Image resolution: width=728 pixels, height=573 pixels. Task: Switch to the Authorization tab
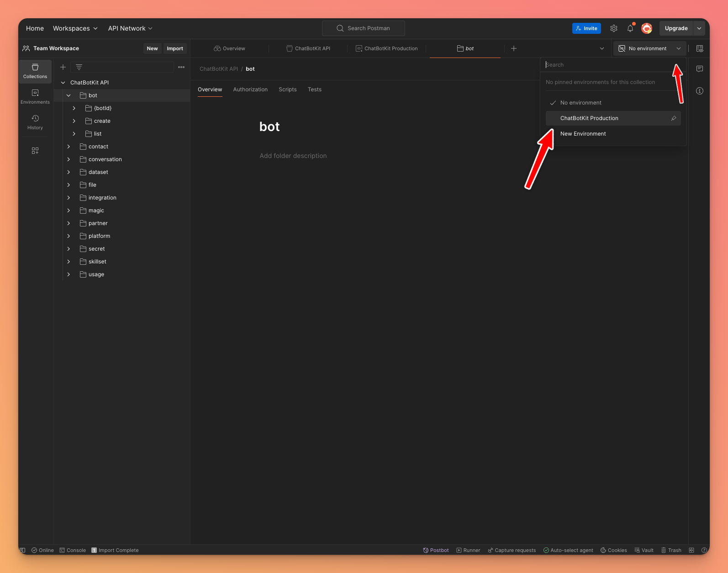click(x=250, y=89)
